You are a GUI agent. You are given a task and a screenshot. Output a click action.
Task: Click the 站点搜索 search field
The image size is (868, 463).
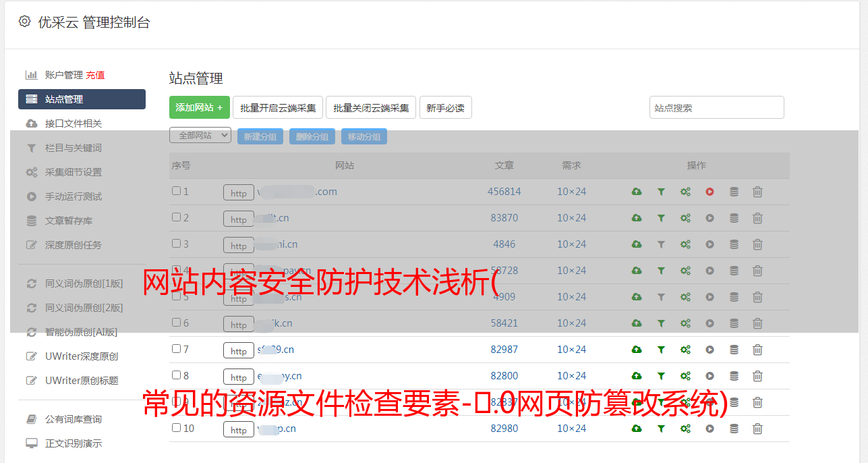click(717, 107)
